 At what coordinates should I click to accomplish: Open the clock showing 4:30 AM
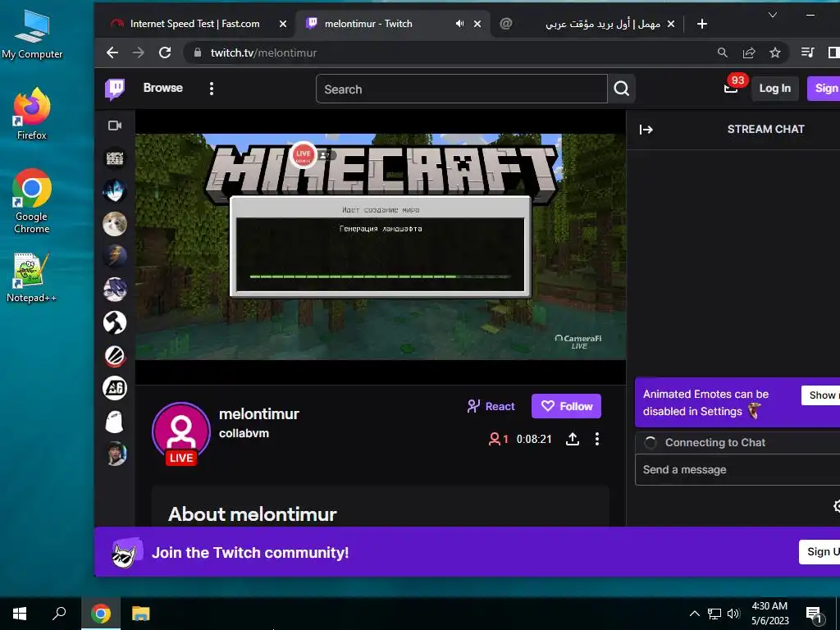pyautogui.click(x=769, y=614)
